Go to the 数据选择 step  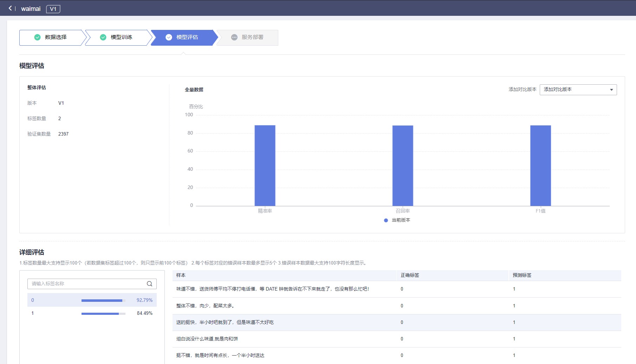pyautogui.click(x=56, y=37)
